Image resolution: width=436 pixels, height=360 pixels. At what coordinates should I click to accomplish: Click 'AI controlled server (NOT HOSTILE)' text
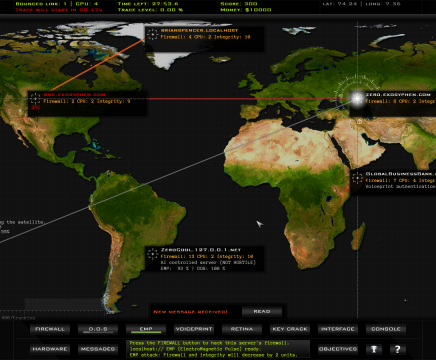coord(208,262)
